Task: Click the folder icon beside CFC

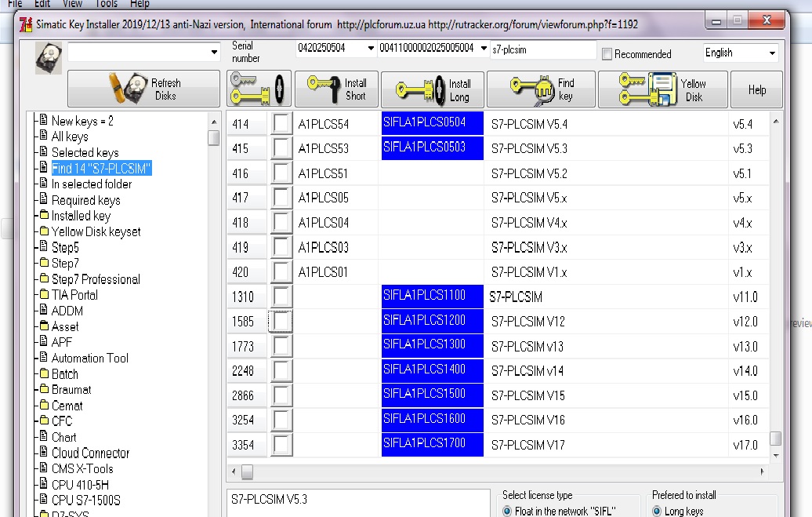Action: (44, 420)
